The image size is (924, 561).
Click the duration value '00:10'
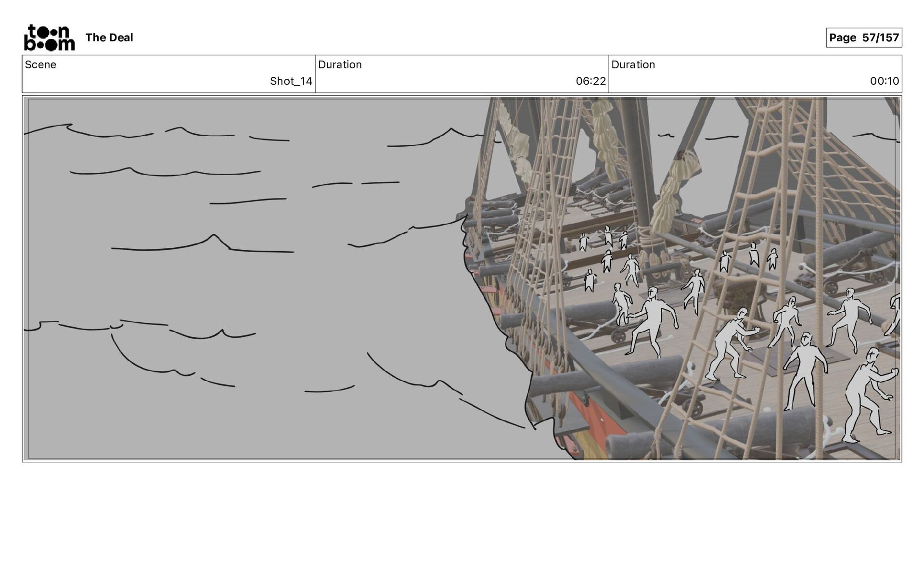[x=885, y=81]
